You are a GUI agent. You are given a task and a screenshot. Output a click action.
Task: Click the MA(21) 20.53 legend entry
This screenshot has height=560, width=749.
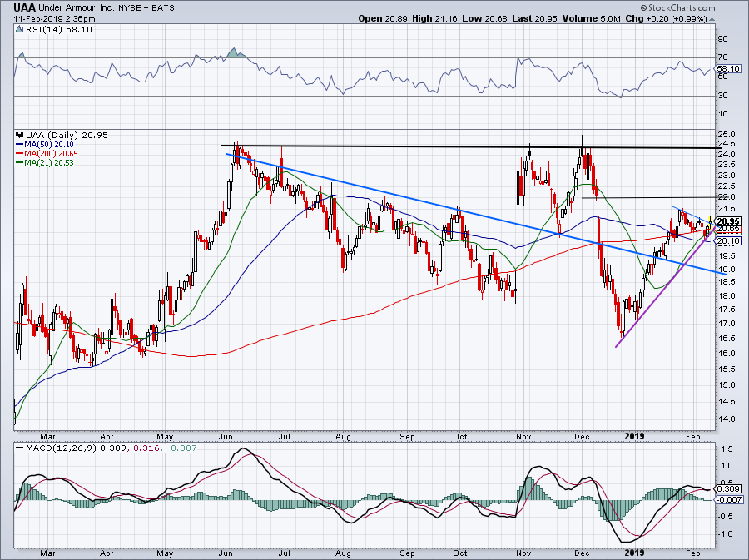click(48, 163)
